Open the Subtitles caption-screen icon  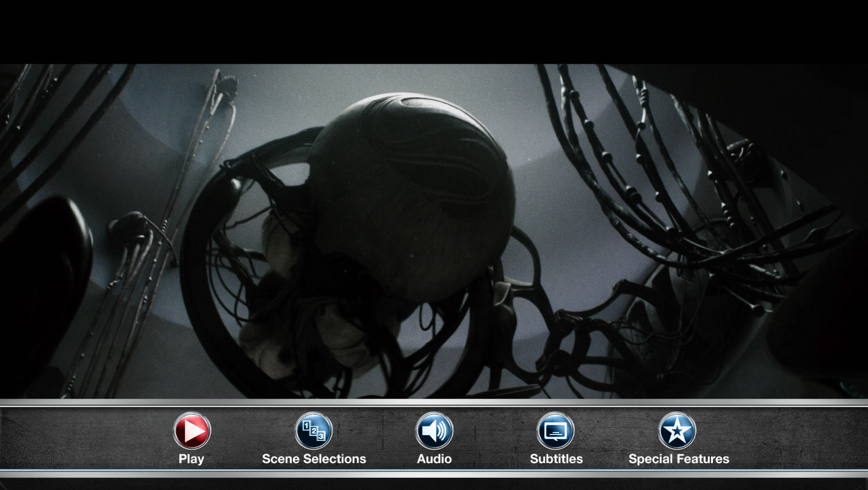[x=555, y=431]
